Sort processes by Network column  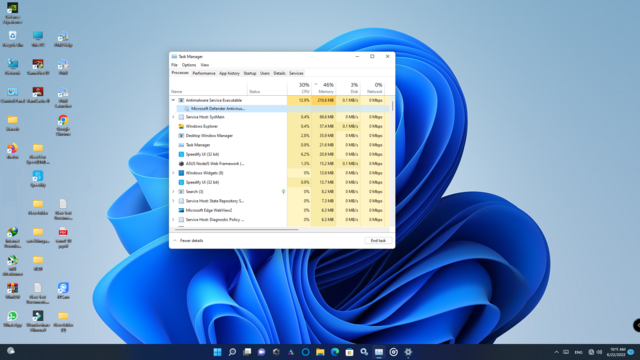(x=373, y=88)
